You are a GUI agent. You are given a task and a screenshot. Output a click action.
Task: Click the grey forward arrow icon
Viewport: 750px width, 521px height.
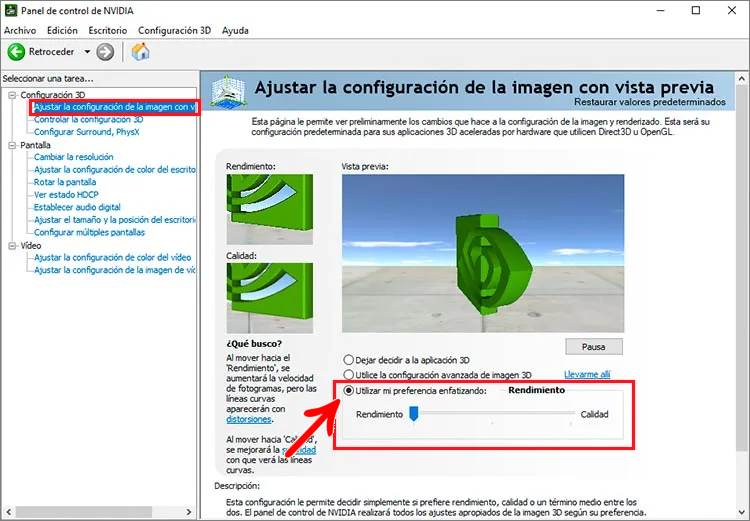coord(105,52)
